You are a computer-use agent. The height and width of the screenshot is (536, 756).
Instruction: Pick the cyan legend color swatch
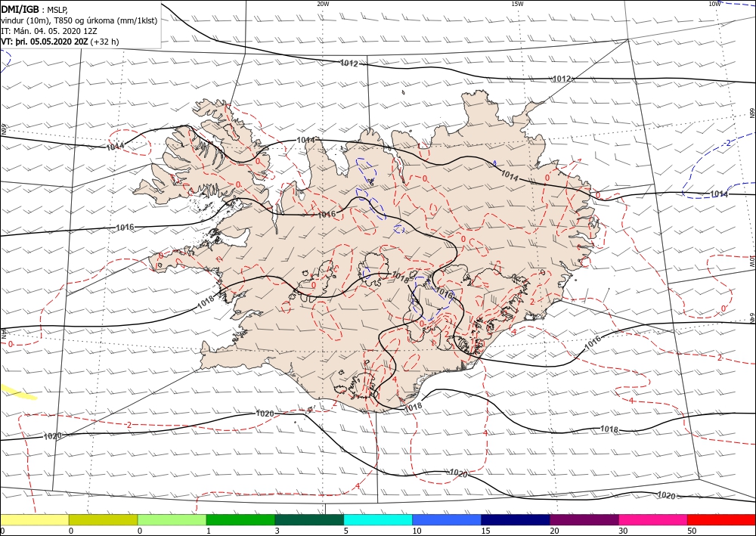(x=378, y=519)
